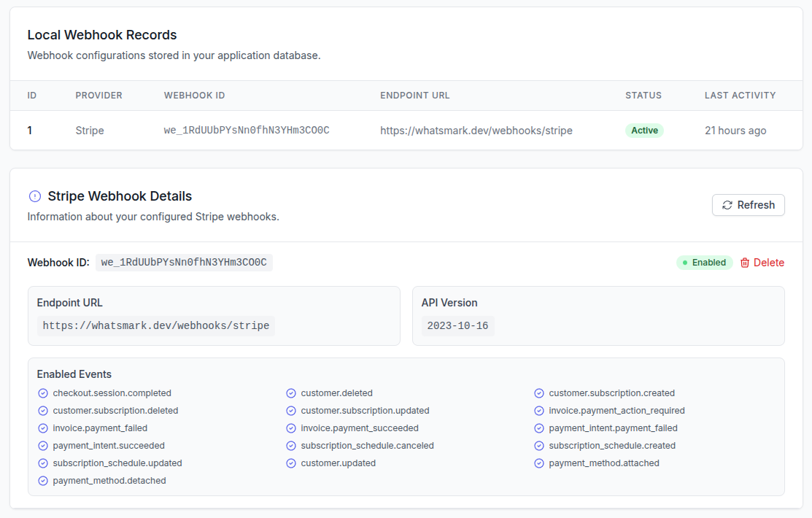812x518 pixels.
Task: Click the Stripe Webhook Details heading
Action: point(120,196)
